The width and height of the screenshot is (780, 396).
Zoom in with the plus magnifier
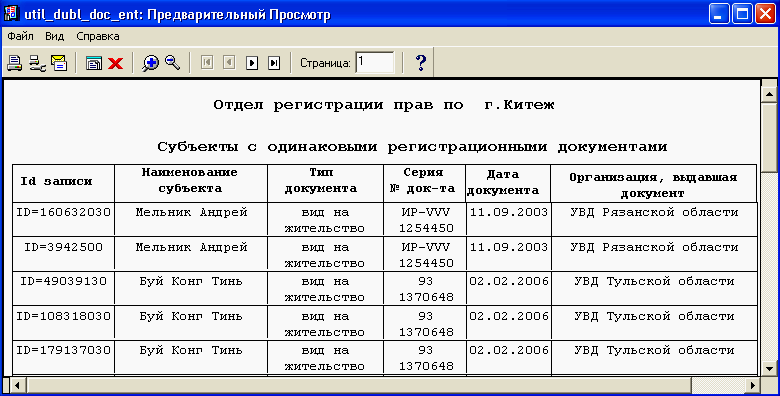click(x=150, y=63)
